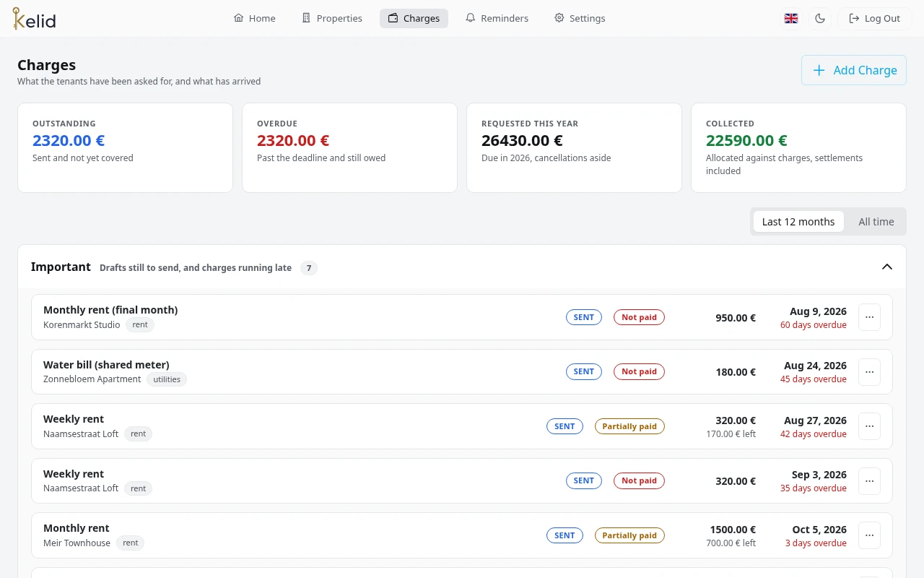
Task: Click the 3 days overdue label
Action: (816, 543)
